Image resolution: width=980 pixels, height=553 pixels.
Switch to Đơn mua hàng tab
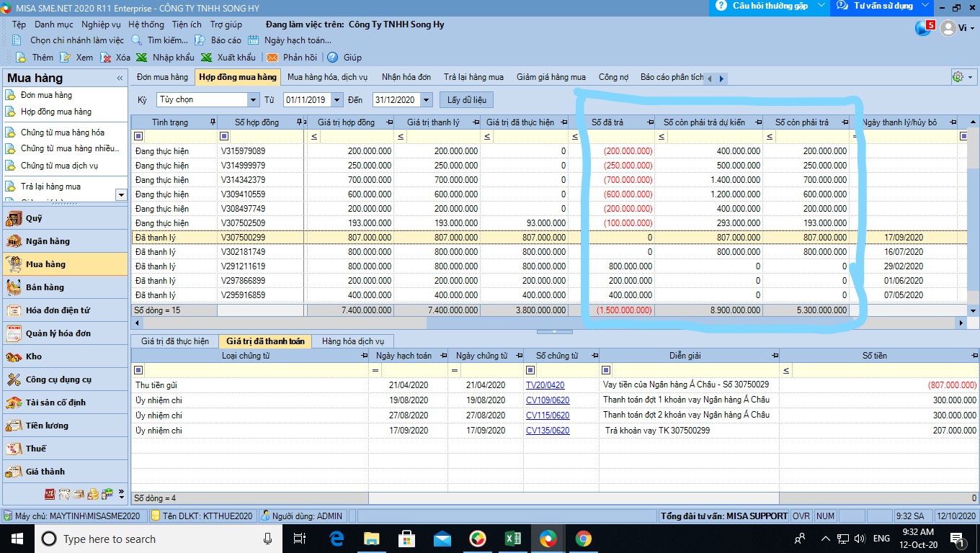point(162,77)
